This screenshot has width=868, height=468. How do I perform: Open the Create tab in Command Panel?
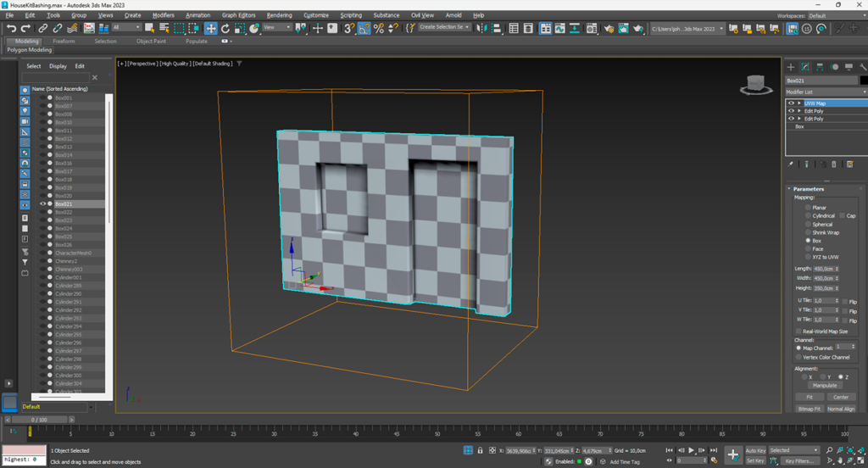[791, 67]
